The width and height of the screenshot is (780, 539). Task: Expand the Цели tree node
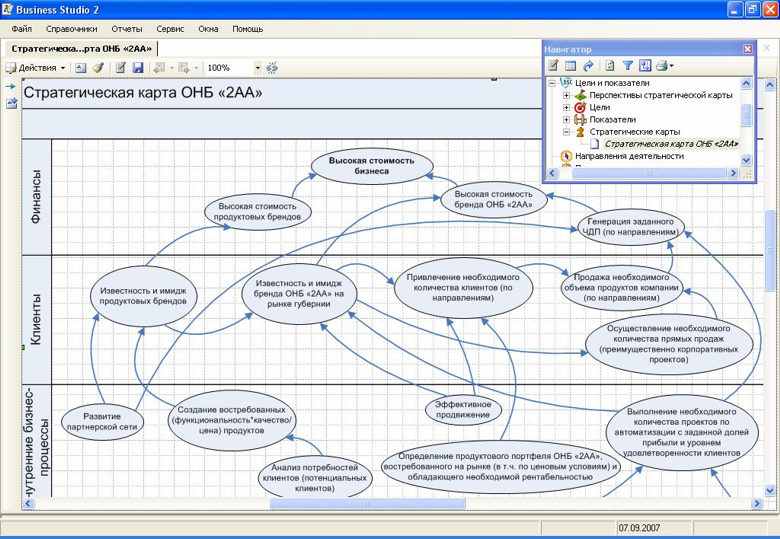[566, 107]
